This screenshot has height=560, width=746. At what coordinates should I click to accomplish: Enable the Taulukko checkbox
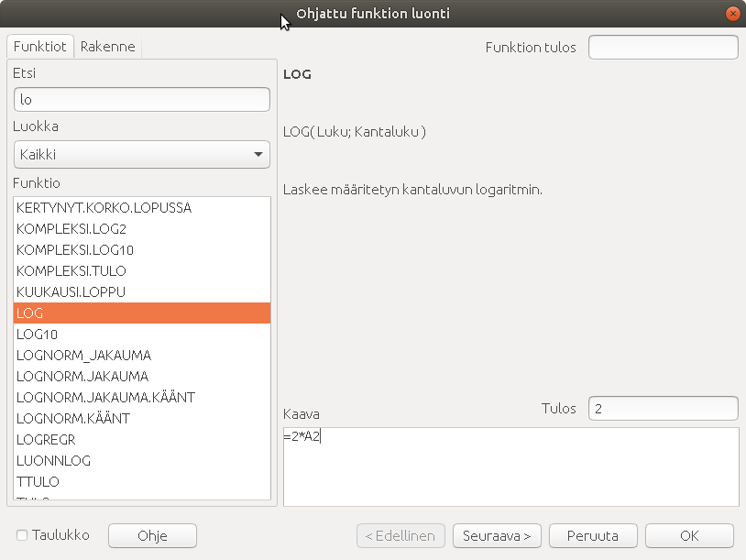pyautogui.click(x=22, y=535)
